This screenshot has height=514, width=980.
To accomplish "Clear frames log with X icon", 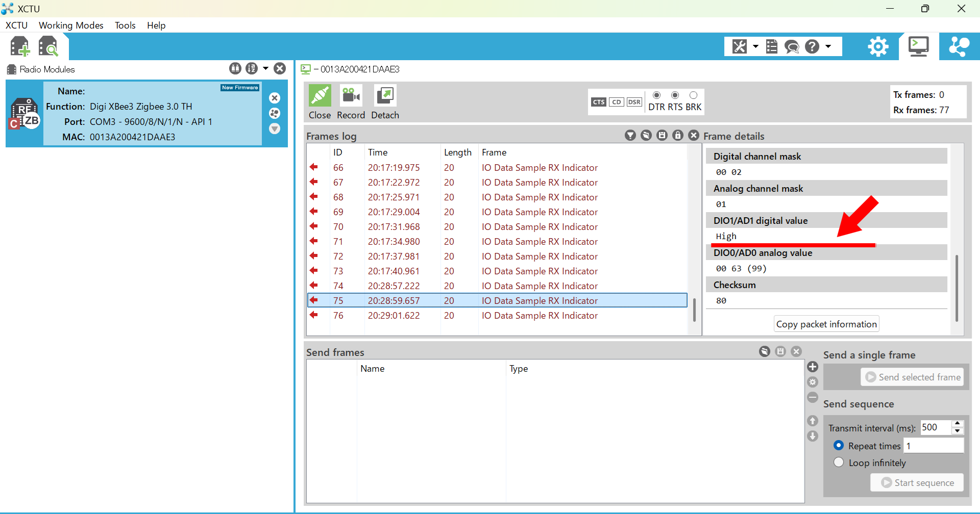I will 694,135.
